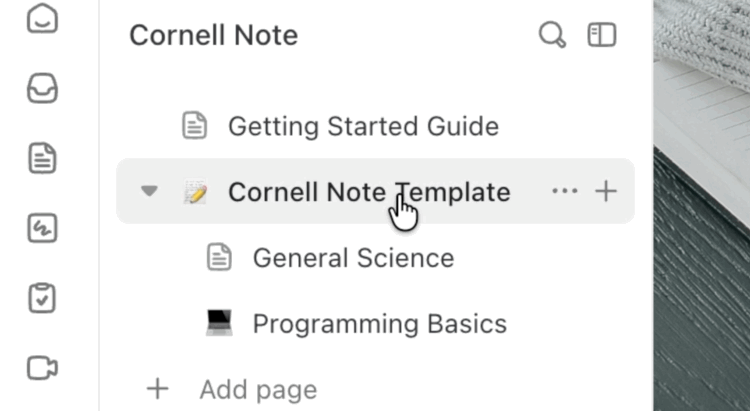Open the tasks clipboard checkmark icon
Screen dimensions: 750x411
coord(42,298)
